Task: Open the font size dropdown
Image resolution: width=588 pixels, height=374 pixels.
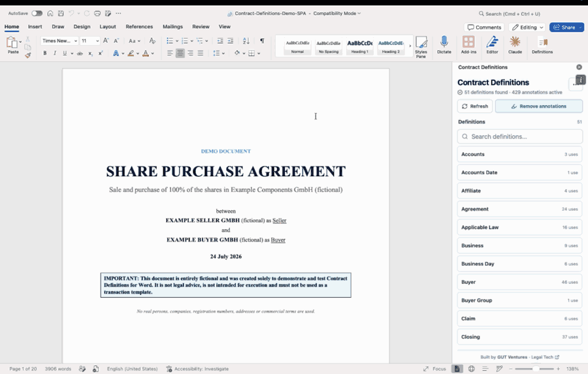Action: click(x=97, y=41)
